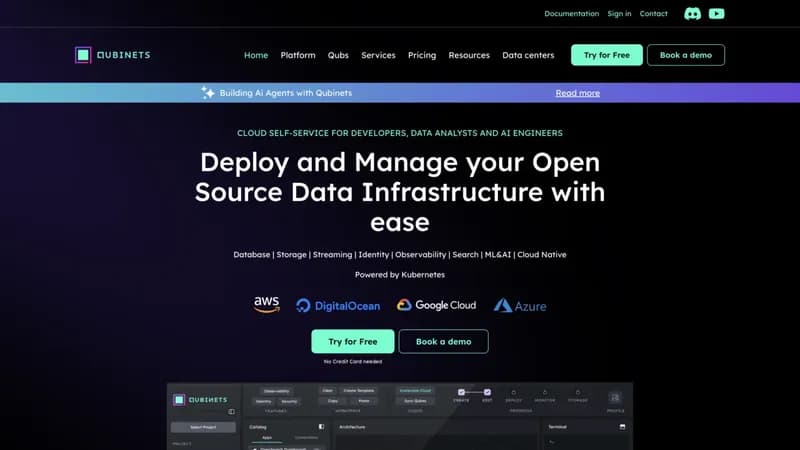This screenshot has width=800, height=450.
Task: Open the Resources nav item
Action: (469, 55)
